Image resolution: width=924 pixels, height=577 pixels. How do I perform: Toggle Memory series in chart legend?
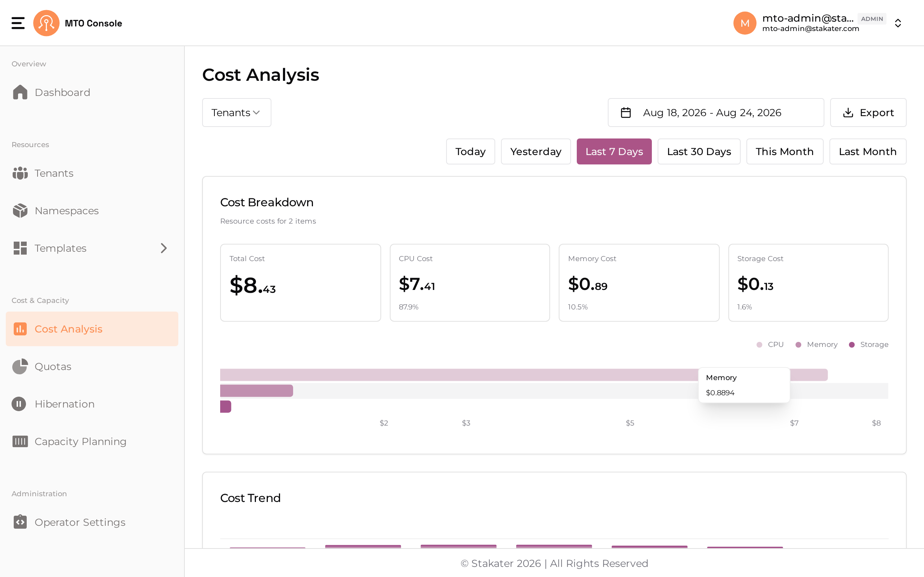click(x=816, y=345)
